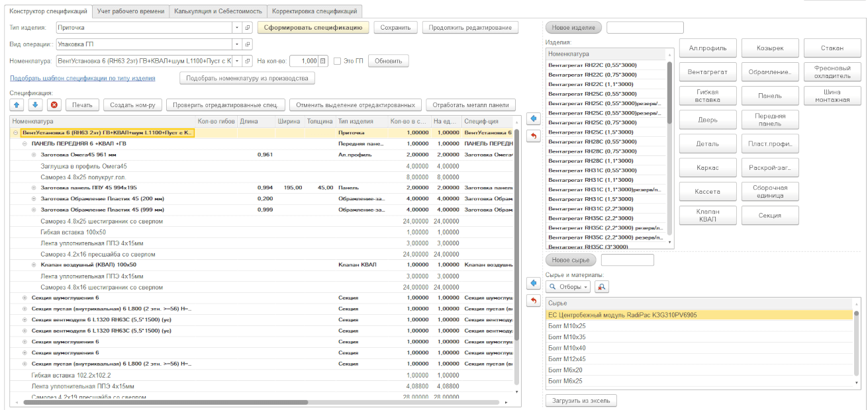
Task: Click the open icon beside the Тип изделия field
Action: [x=248, y=28]
